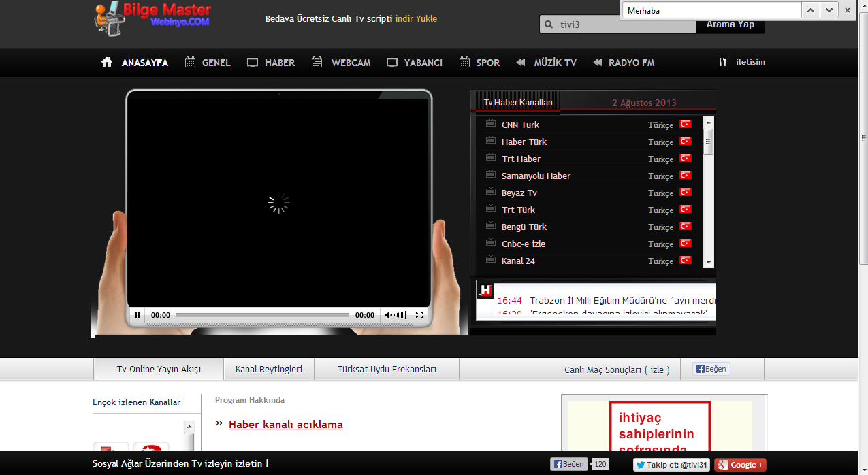This screenshot has height=475, width=868.
Task: Click the channel list scroll up arrow
Action: 708,122
